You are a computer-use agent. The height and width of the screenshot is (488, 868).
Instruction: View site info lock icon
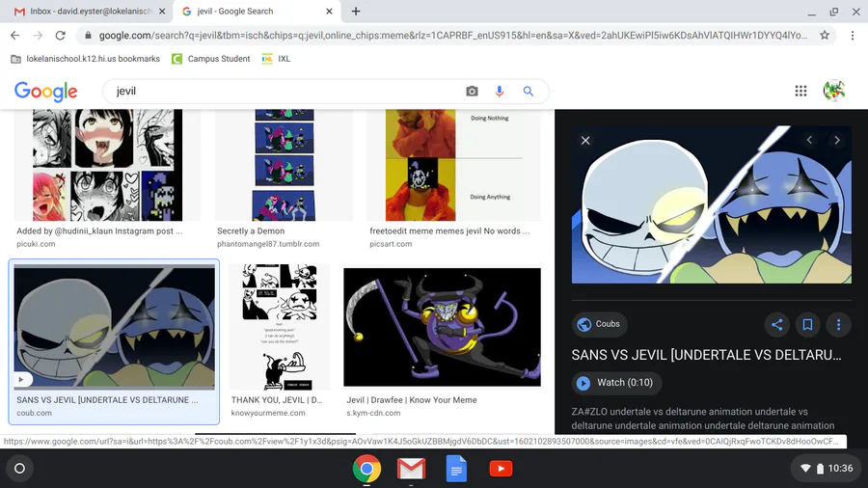pos(88,36)
